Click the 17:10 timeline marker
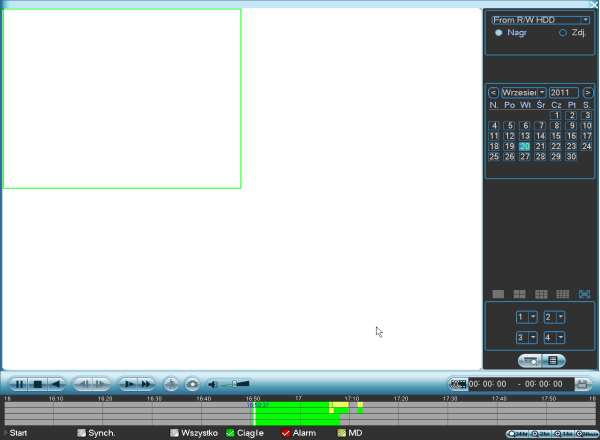This screenshot has width=600, height=440. (352, 399)
